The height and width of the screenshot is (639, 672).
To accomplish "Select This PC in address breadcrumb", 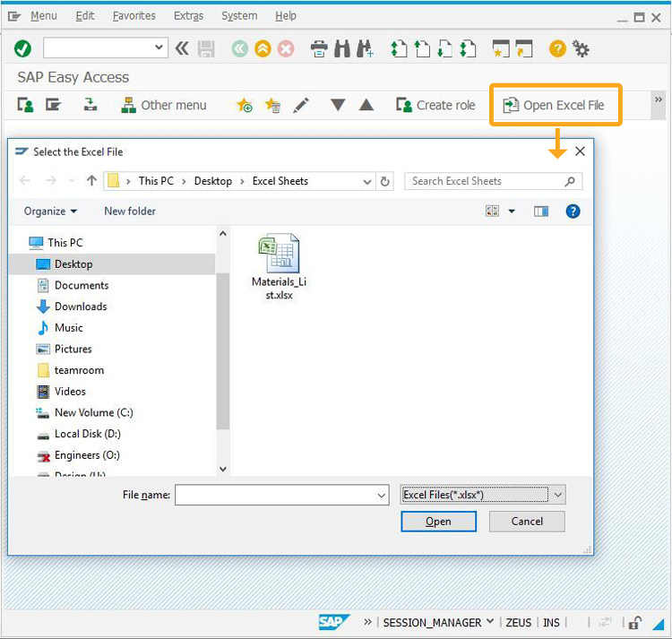I will pos(156,181).
